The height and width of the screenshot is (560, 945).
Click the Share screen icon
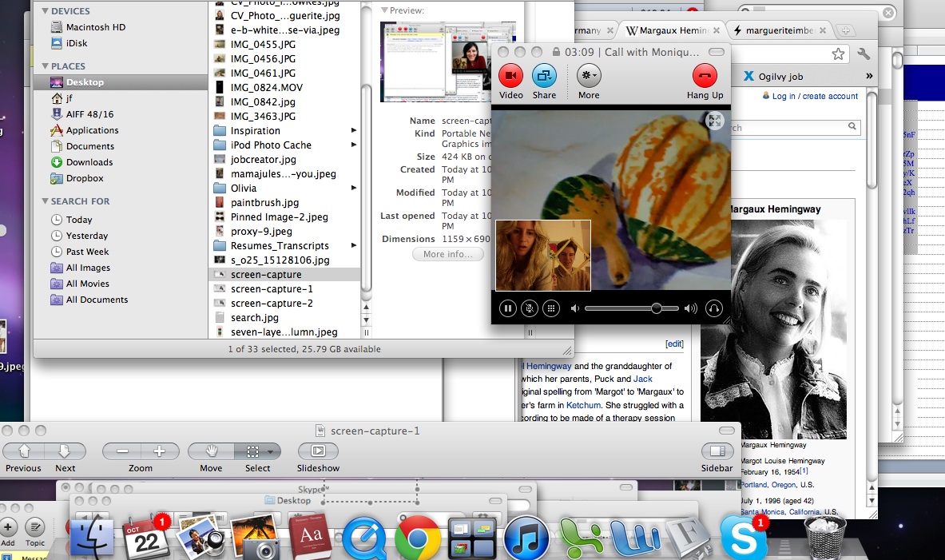pyautogui.click(x=544, y=76)
